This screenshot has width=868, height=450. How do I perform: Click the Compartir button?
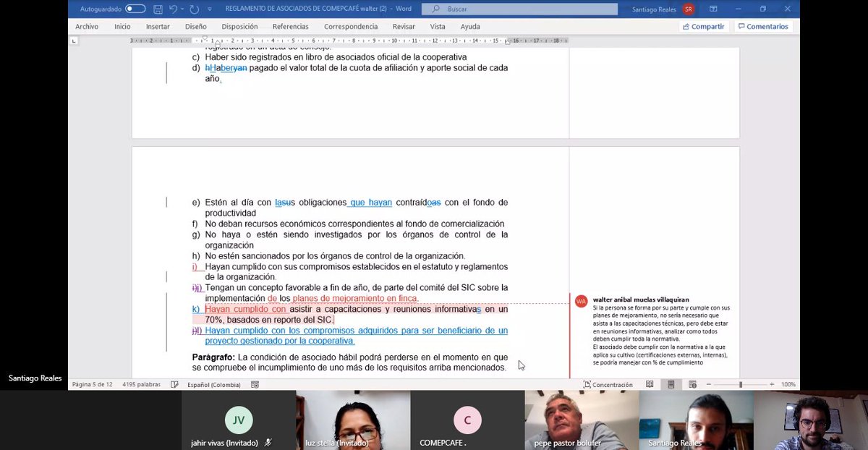(x=703, y=27)
